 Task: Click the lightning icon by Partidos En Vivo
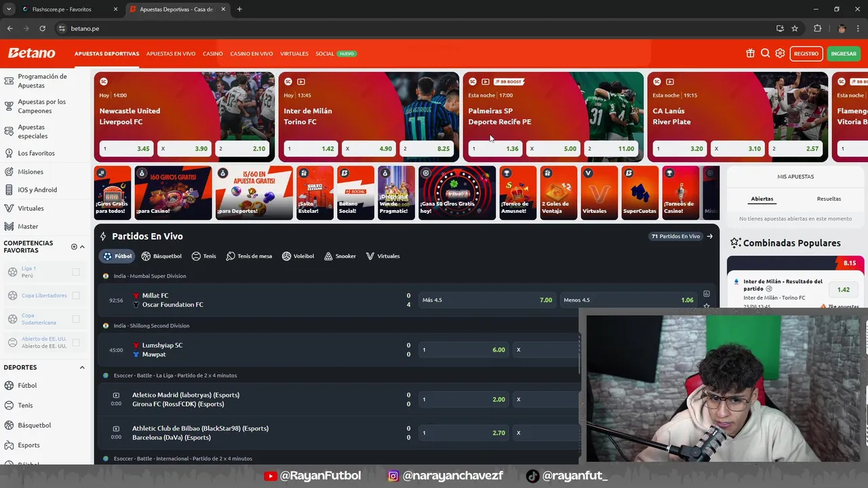[103, 237]
